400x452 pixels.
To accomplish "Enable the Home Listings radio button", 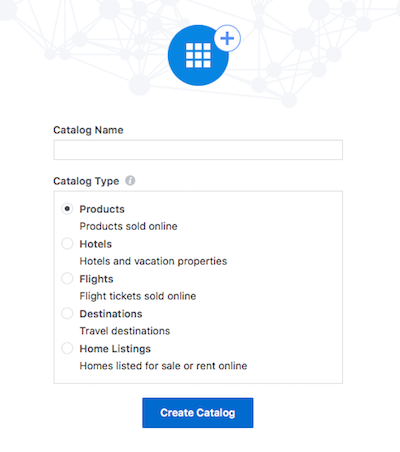I will (x=67, y=348).
